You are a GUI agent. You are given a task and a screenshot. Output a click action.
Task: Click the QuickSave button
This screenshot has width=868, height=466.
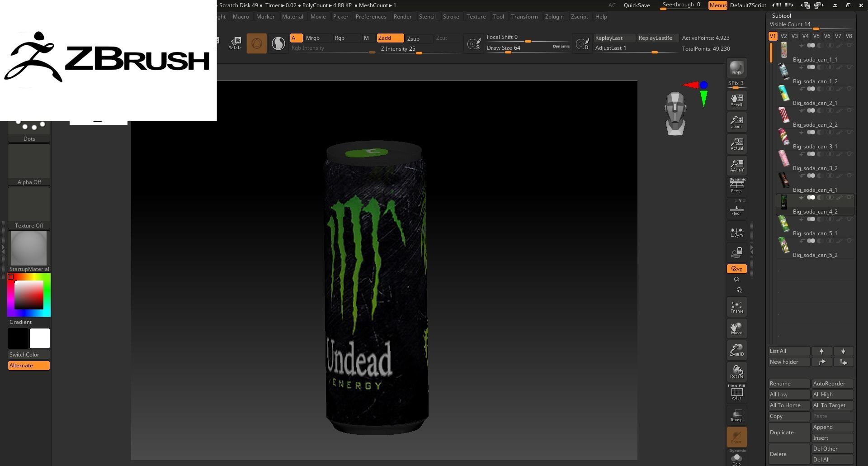637,5
